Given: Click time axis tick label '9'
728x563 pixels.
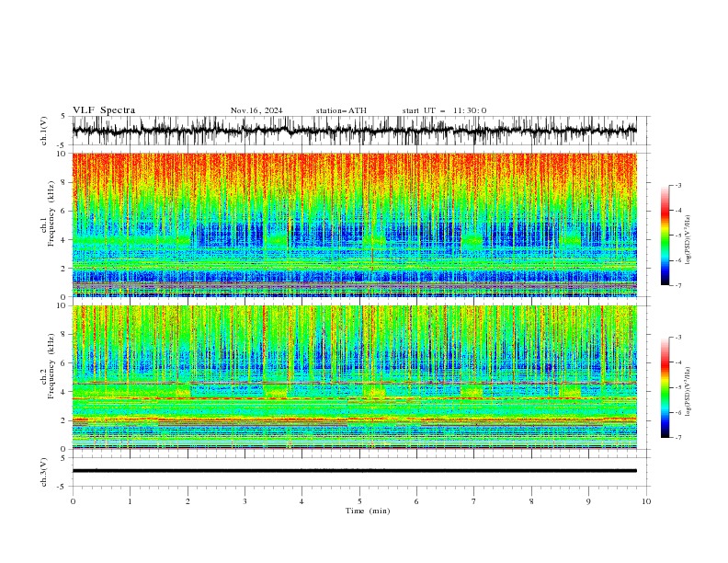Looking at the screenshot, I should pos(588,501).
